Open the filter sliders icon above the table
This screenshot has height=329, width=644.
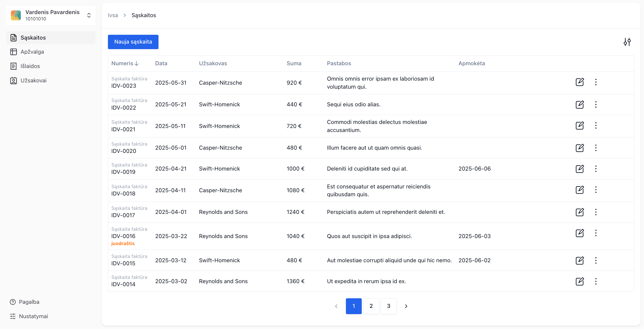[627, 42]
